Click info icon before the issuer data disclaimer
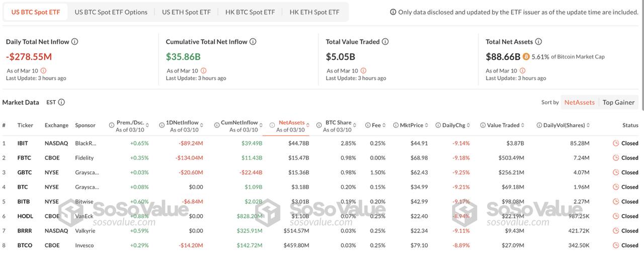Image resolution: width=644 pixels, height=253 pixels. 393,12
